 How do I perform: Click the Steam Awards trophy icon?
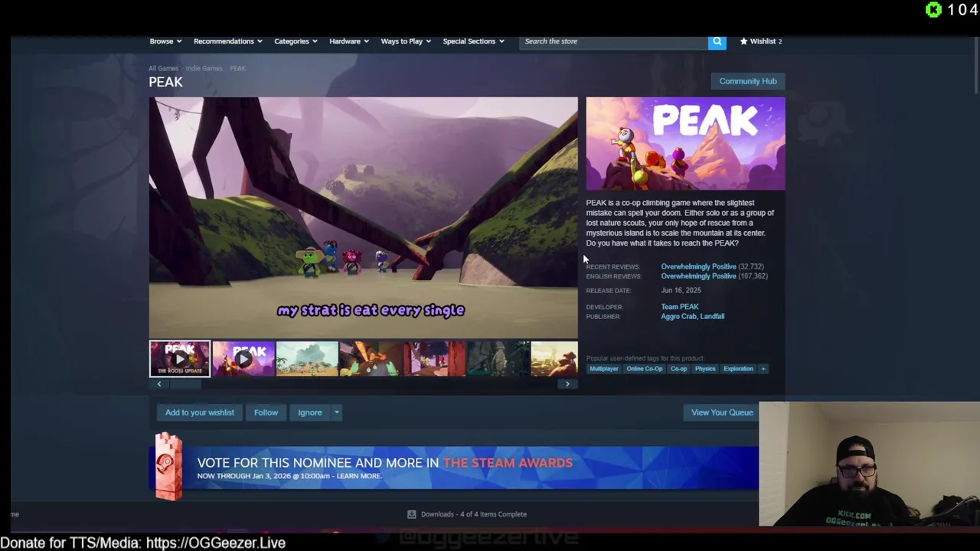168,466
